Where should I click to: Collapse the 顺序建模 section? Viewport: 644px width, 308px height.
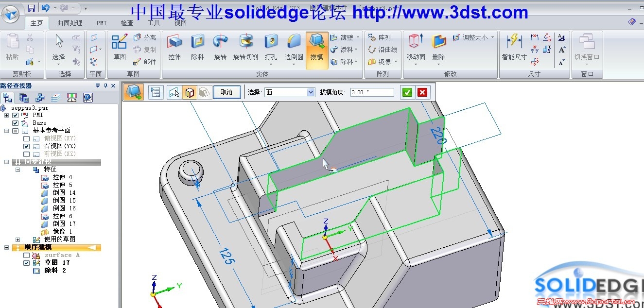coord(6,247)
